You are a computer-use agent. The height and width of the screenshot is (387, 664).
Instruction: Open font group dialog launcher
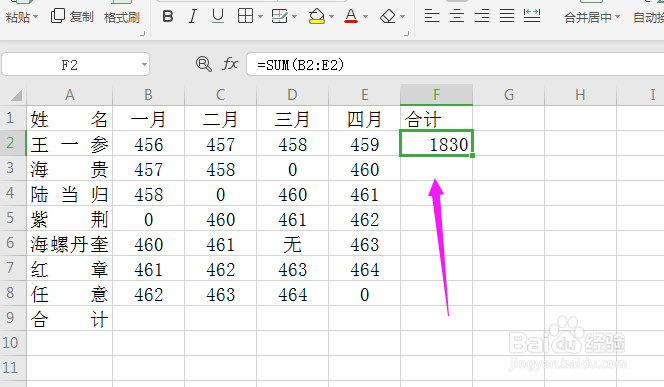407,33
